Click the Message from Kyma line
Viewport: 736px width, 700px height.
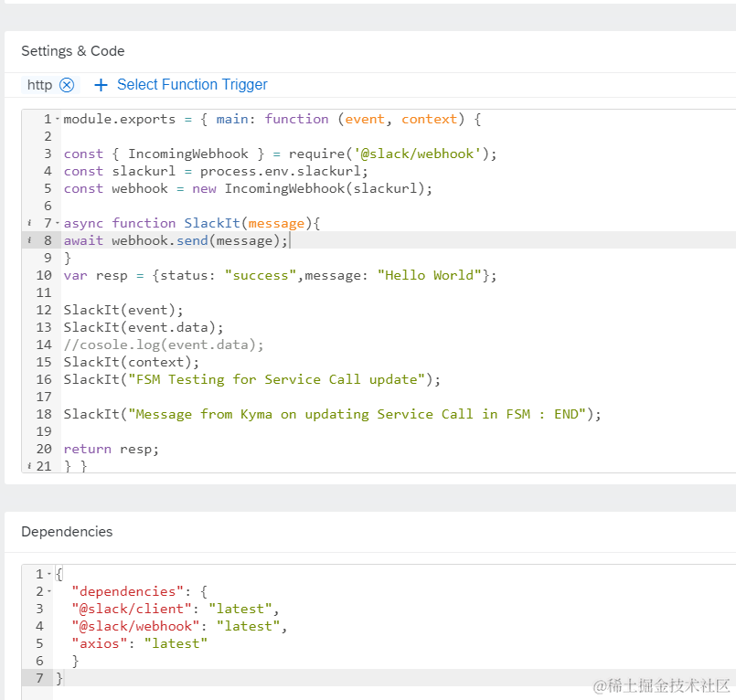[332, 414]
